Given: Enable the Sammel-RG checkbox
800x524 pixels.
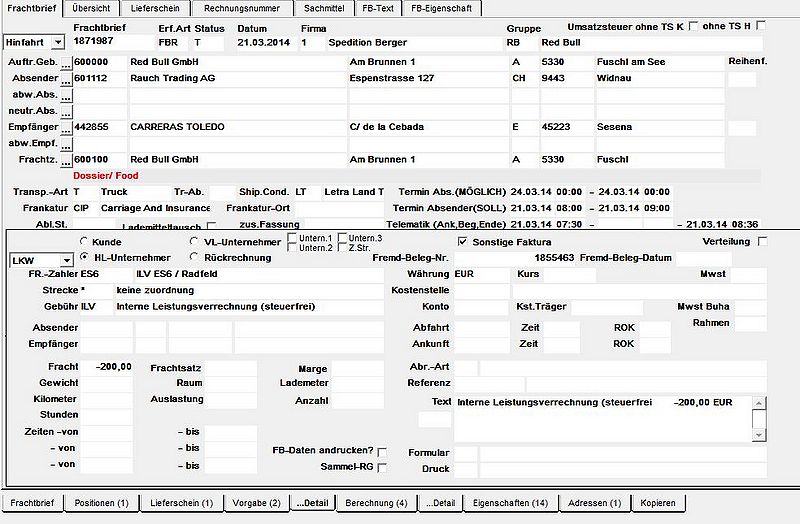Looking at the screenshot, I should (x=382, y=467).
